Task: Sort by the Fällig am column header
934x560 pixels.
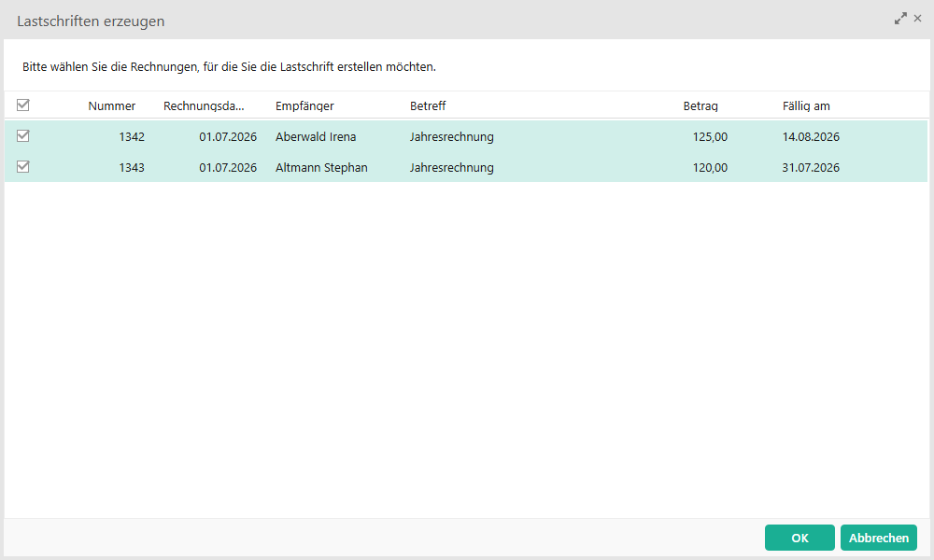Action: click(806, 105)
